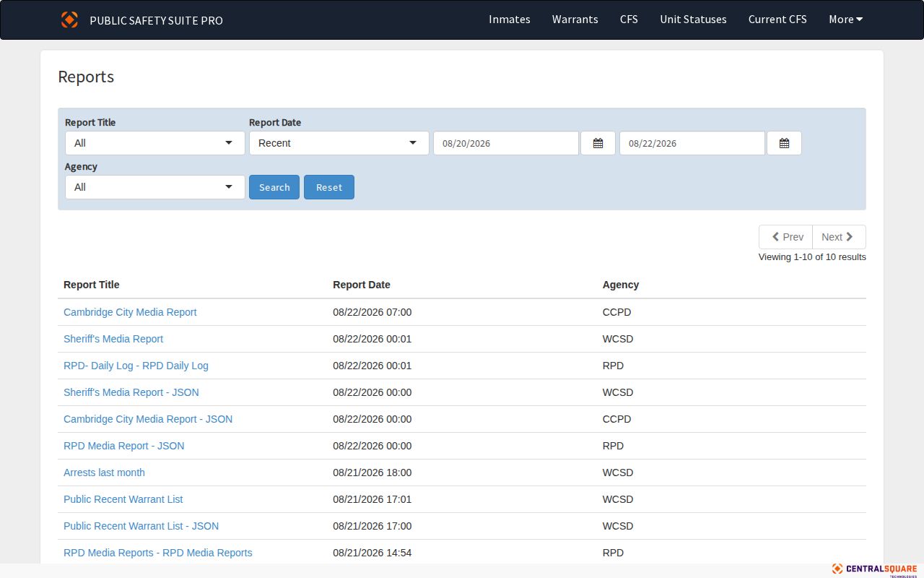Open Cambridge City Media Report - JSON
The image size is (924, 578).
click(x=148, y=419)
